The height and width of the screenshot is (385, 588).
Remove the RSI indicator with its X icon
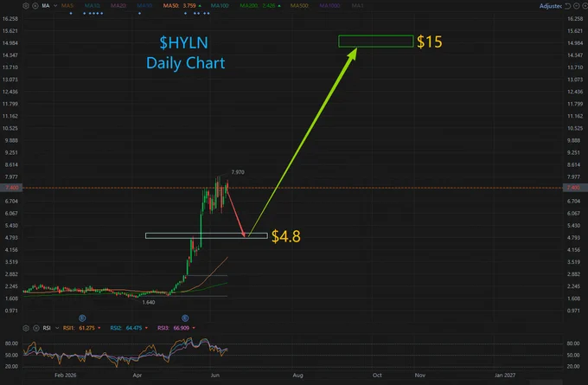pos(36,328)
